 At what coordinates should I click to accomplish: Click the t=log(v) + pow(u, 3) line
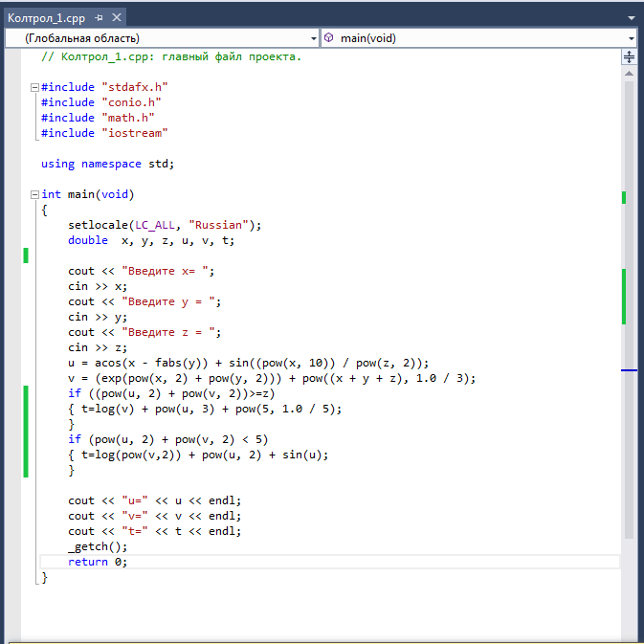[x=205, y=409]
